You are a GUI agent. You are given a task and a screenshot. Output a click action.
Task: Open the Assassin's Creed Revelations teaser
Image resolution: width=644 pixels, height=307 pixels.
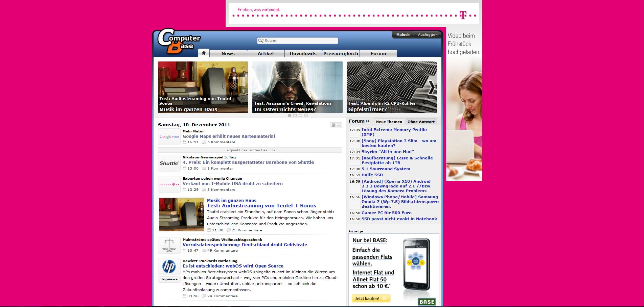click(x=297, y=87)
